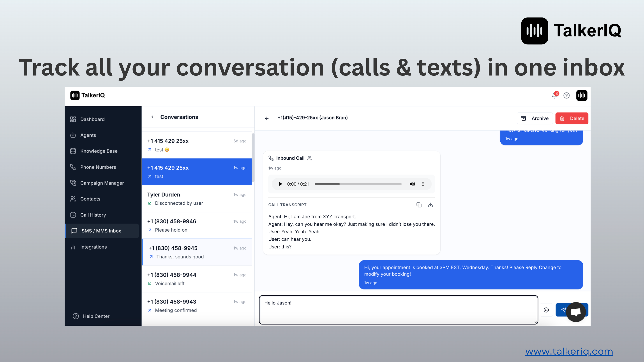Mute the call recording audio
Image resolution: width=644 pixels, height=362 pixels.
[x=412, y=184]
